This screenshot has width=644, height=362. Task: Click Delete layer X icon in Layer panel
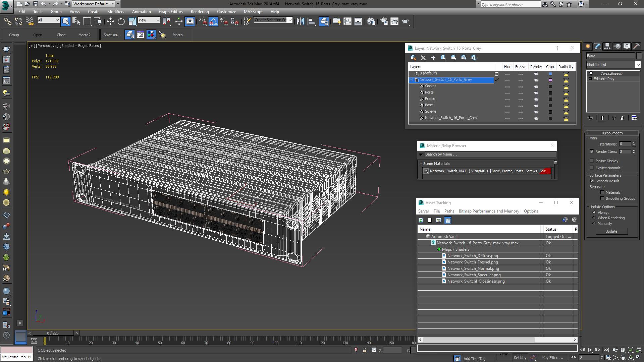point(423,58)
